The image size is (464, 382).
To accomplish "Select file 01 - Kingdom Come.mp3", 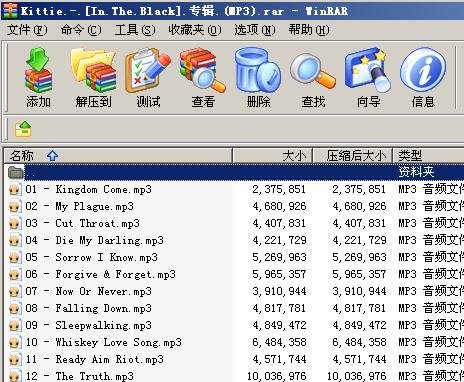I will click(88, 189).
